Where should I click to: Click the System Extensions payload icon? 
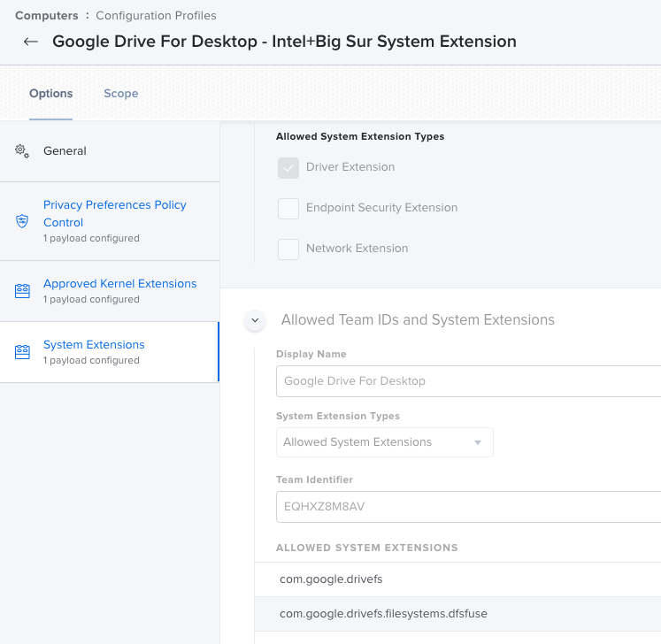click(x=22, y=351)
